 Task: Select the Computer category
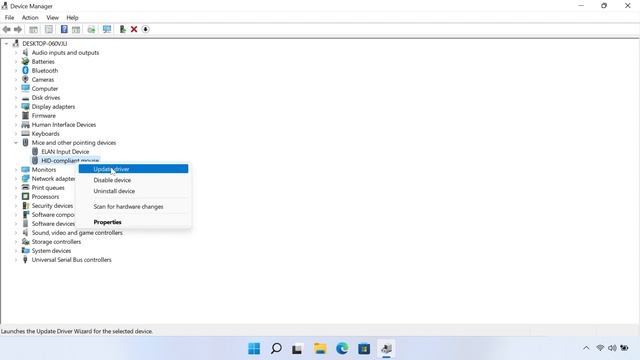pos(45,89)
